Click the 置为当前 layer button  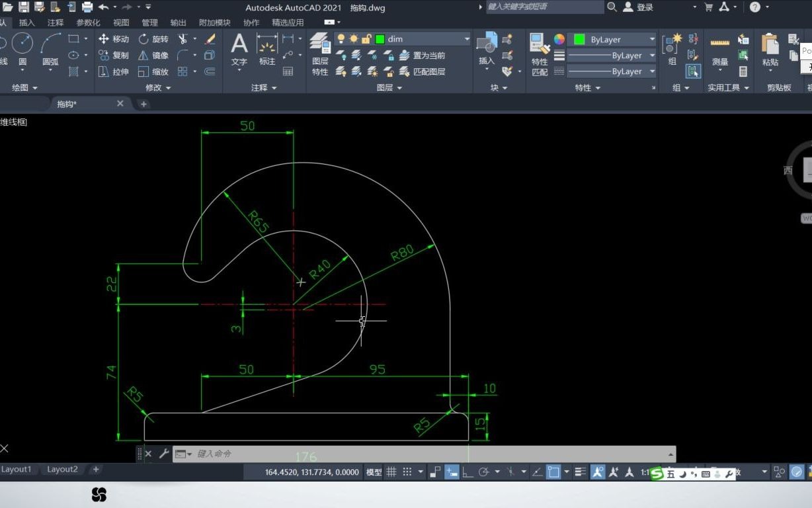click(x=430, y=55)
